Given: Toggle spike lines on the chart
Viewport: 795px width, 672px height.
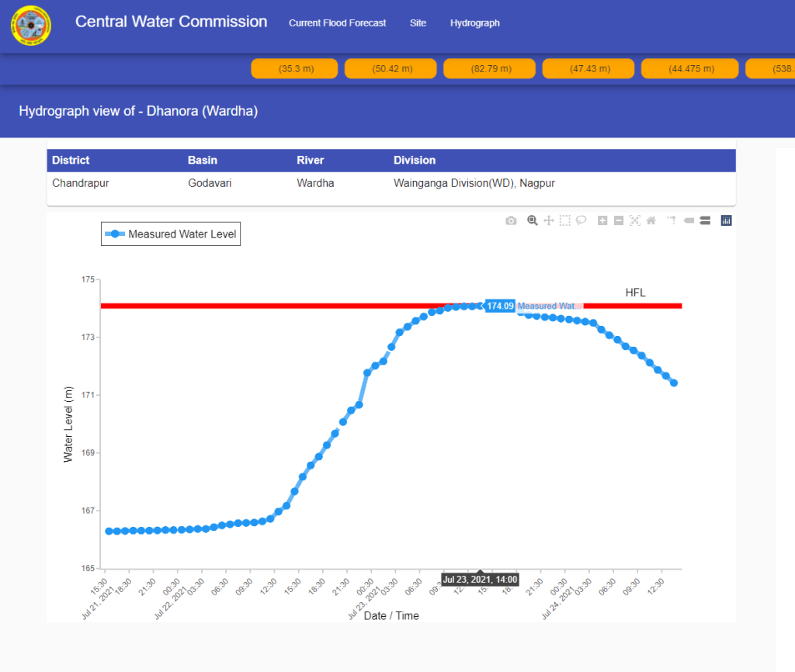Looking at the screenshot, I should point(672,221).
